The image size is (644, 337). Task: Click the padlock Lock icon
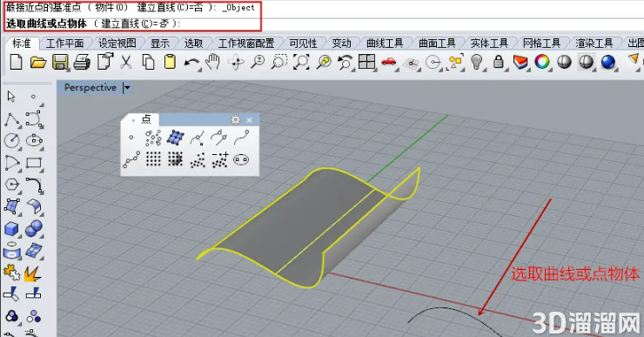[499, 63]
